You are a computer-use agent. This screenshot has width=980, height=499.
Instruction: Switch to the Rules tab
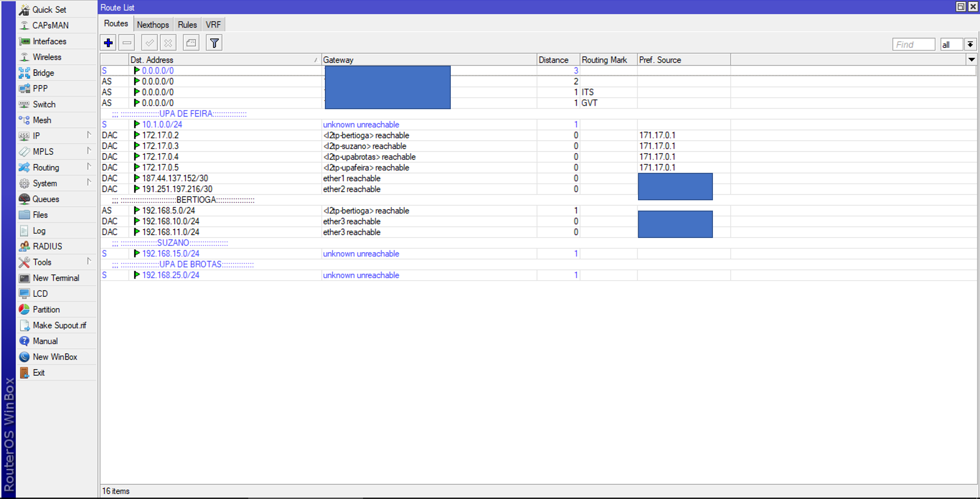[x=187, y=24]
